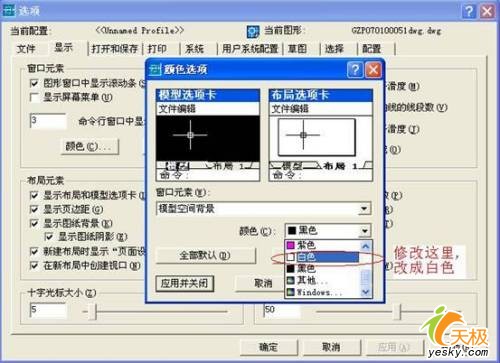Open the 打开和保存 tab
This screenshot has height=363, width=500.
(115, 49)
